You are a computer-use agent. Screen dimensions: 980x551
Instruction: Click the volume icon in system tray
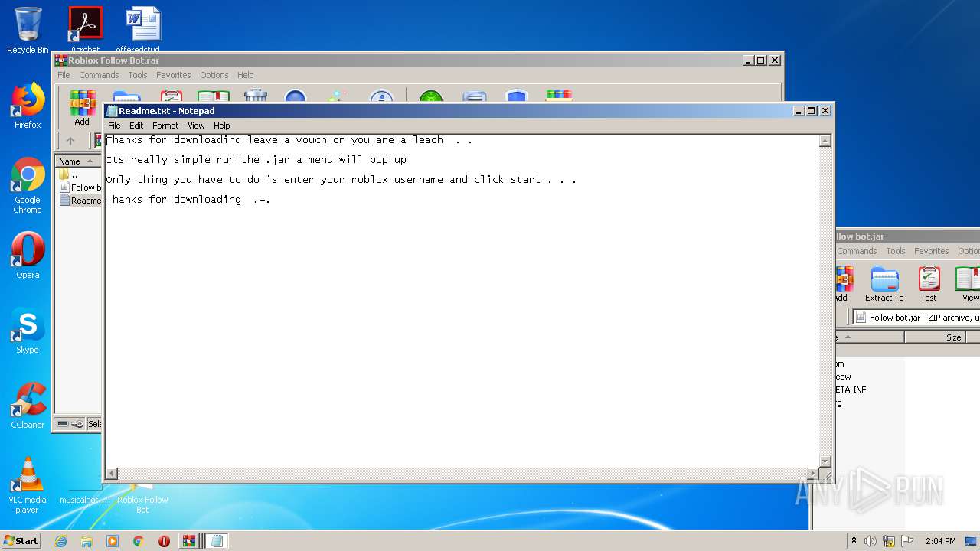(871, 541)
